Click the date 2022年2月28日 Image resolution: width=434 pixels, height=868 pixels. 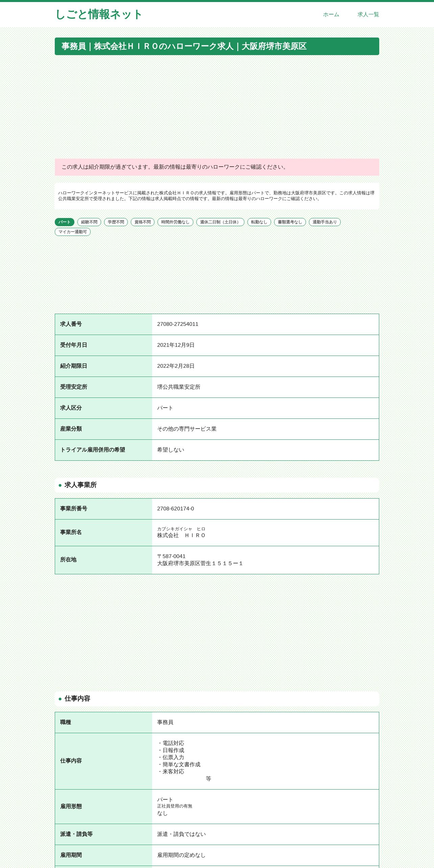click(x=176, y=366)
